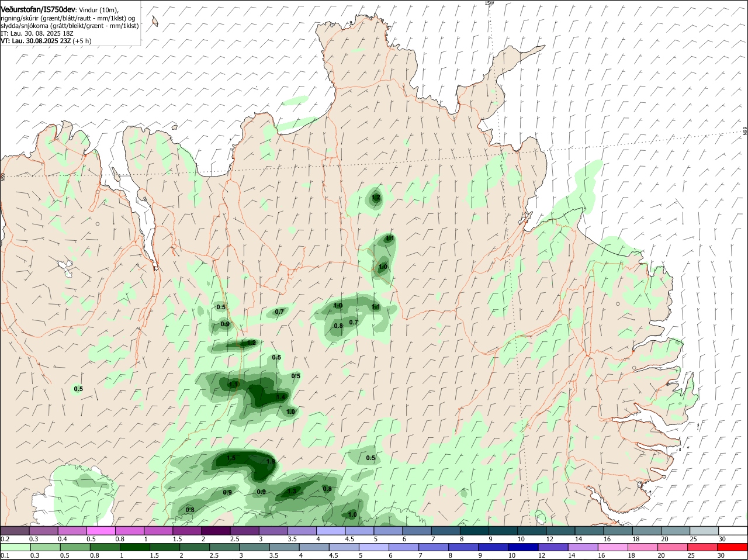This screenshot has height=560, width=748.
Task: Select the top-row swatch between 2 and 2.5
Action: (x=216, y=531)
